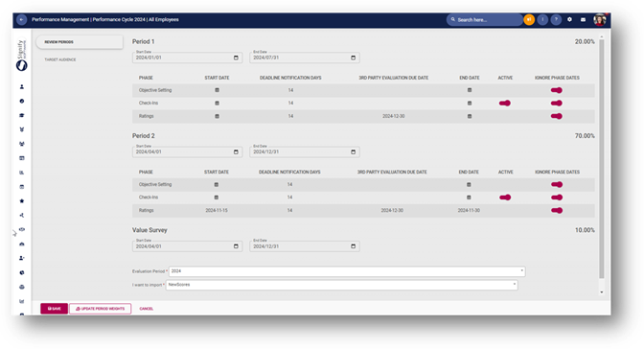Switch to the Target Audience tab
644x349 pixels.
[x=60, y=59]
